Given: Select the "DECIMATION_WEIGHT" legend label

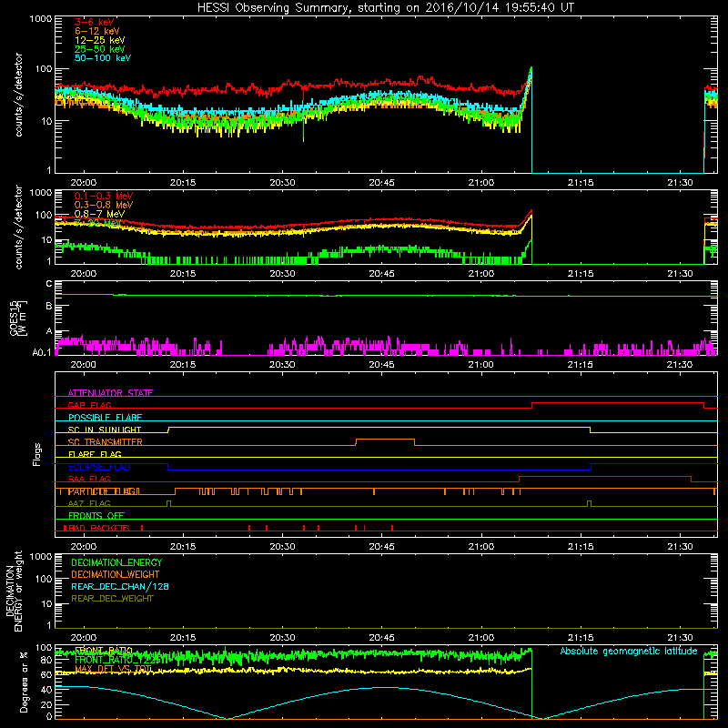Looking at the screenshot, I should pyautogui.click(x=116, y=574).
